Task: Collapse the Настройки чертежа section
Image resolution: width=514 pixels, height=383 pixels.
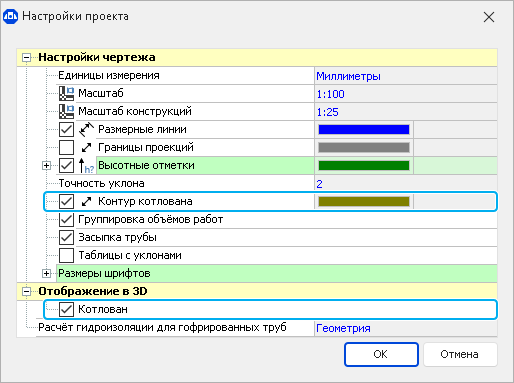Action: pos(26,58)
